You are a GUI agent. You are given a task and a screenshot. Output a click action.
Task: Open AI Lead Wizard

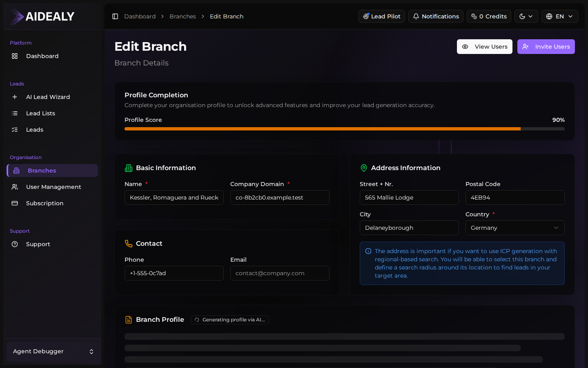click(x=52, y=97)
